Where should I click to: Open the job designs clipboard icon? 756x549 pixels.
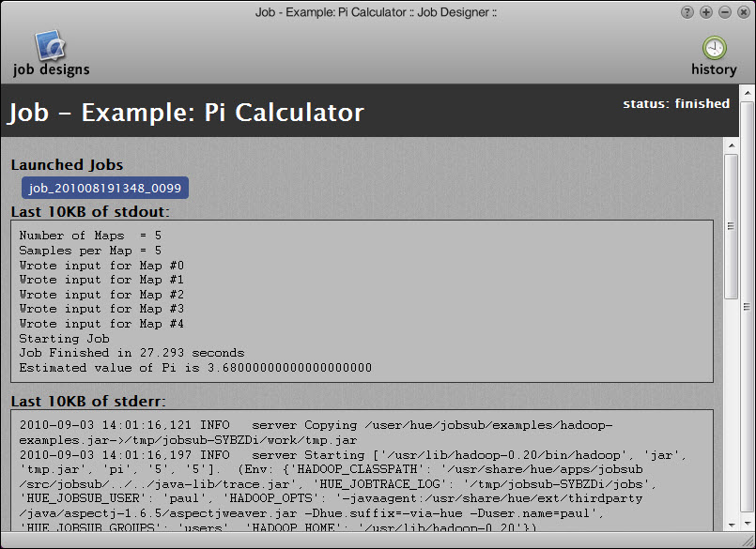[50, 45]
